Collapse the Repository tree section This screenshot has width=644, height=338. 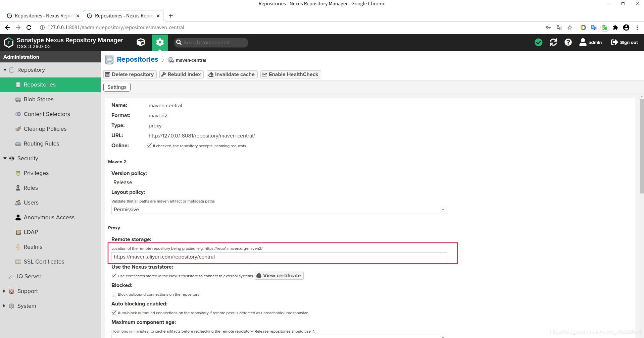coord(5,70)
